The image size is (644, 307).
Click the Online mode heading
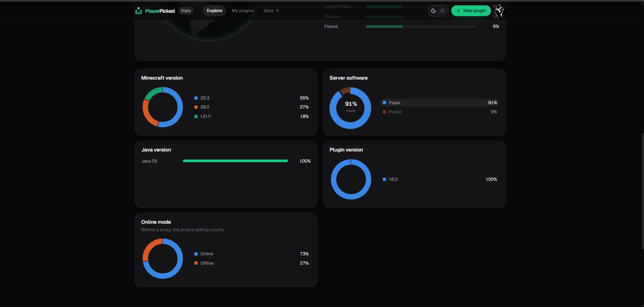[156, 222]
